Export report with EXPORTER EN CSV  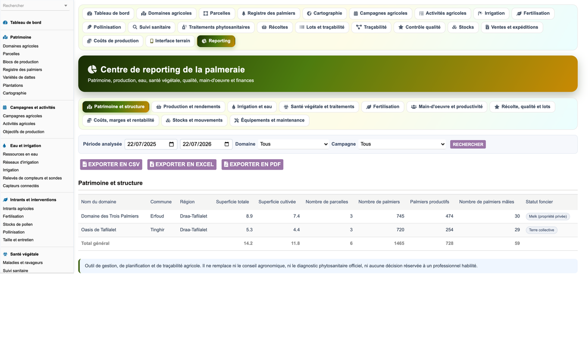(112, 165)
